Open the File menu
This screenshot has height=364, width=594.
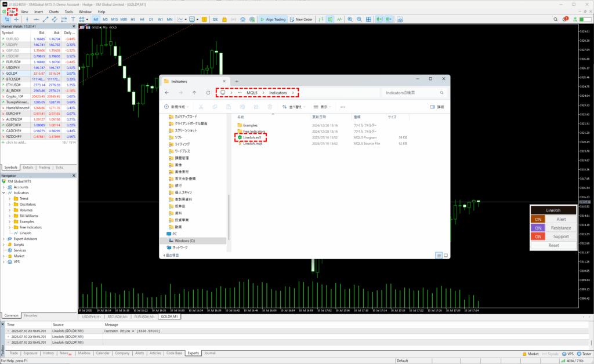tap(12, 12)
